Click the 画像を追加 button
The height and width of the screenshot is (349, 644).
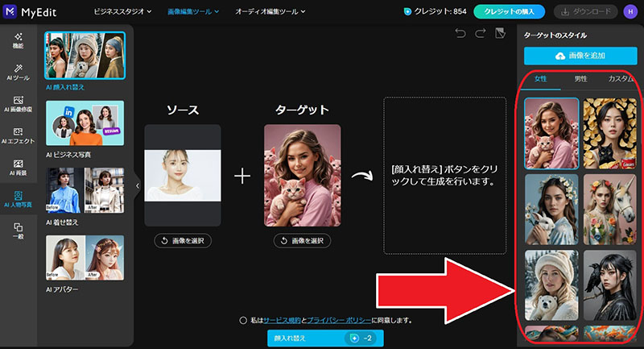point(580,56)
